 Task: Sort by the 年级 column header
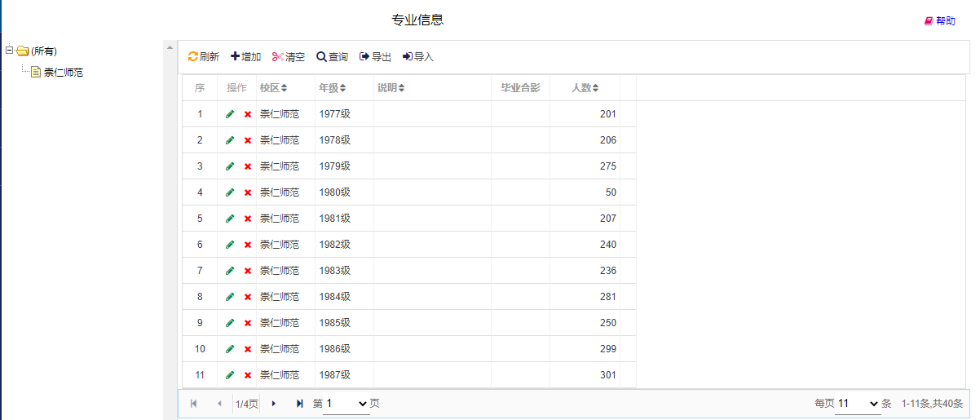[x=332, y=88]
